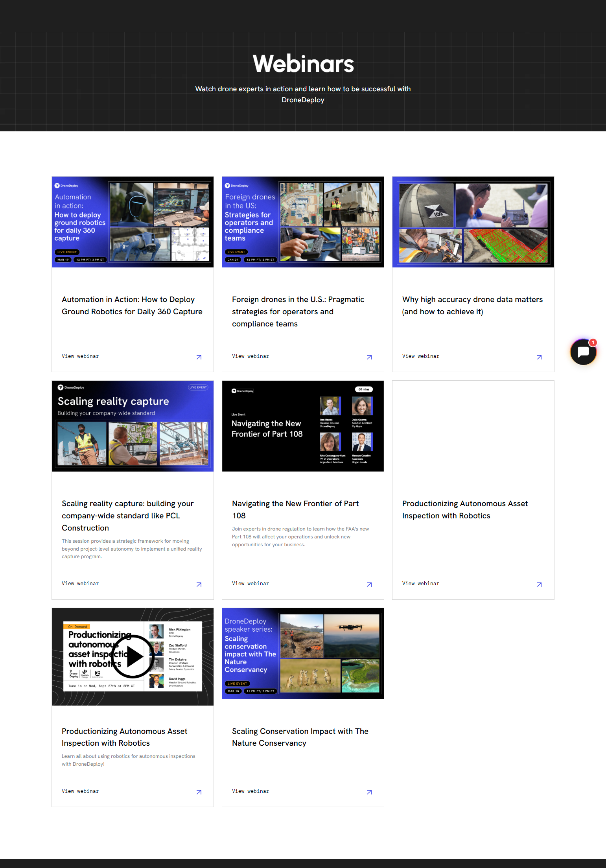Click arrow icon on Scaling reality capture card
This screenshot has width=606, height=868.
[x=199, y=584]
